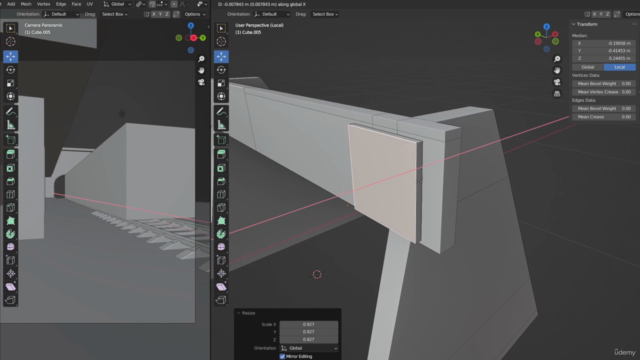The height and width of the screenshot is (360, 640).
Task: Activate the Rotate tool in left viewport
Action: coord(11,70)
